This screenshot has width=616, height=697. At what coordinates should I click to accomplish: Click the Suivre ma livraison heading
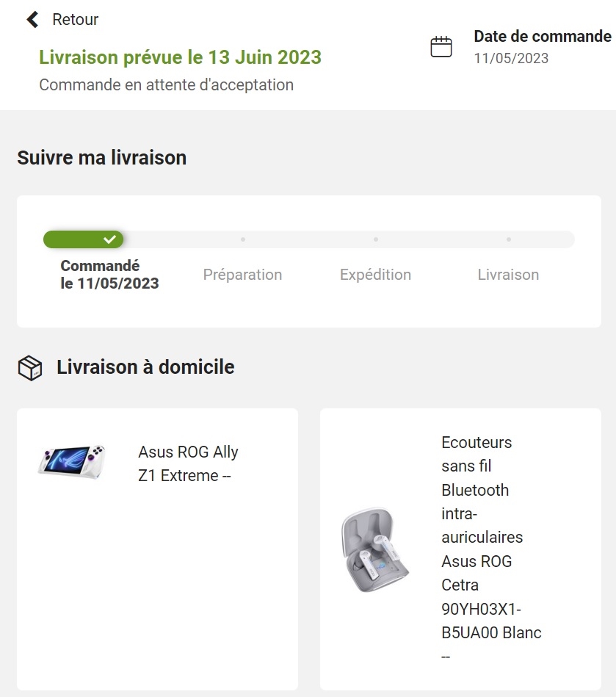click(x=102, y=158)
